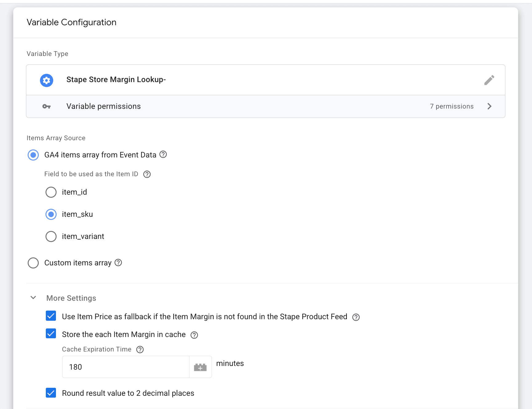Choose Custom items array as source
Image resolution: width=532 pixels, height=409 pixels.
pyautogui.click(x=33, y=263)
